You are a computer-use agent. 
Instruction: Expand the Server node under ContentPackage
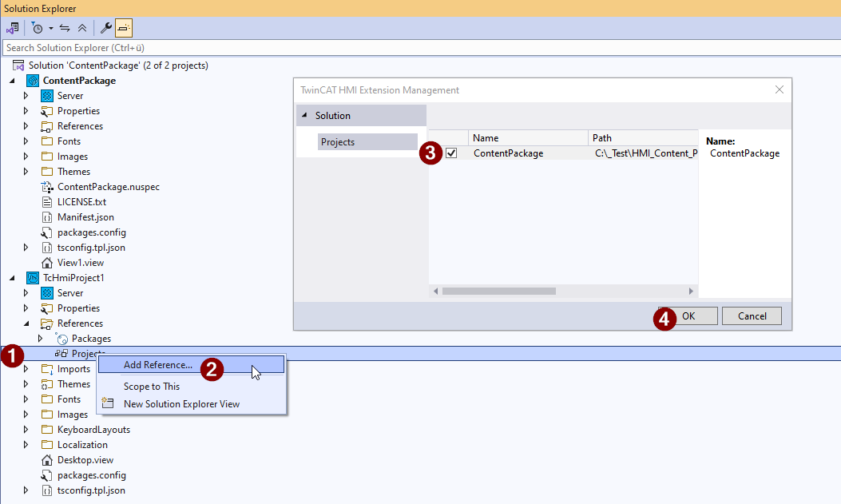(x=26, y=96)
